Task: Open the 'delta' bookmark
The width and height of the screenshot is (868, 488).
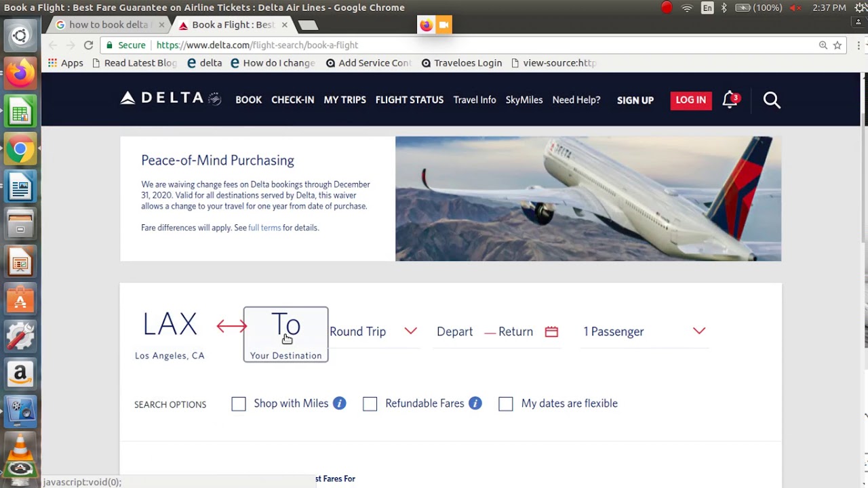Action: [x=205, y=63]
